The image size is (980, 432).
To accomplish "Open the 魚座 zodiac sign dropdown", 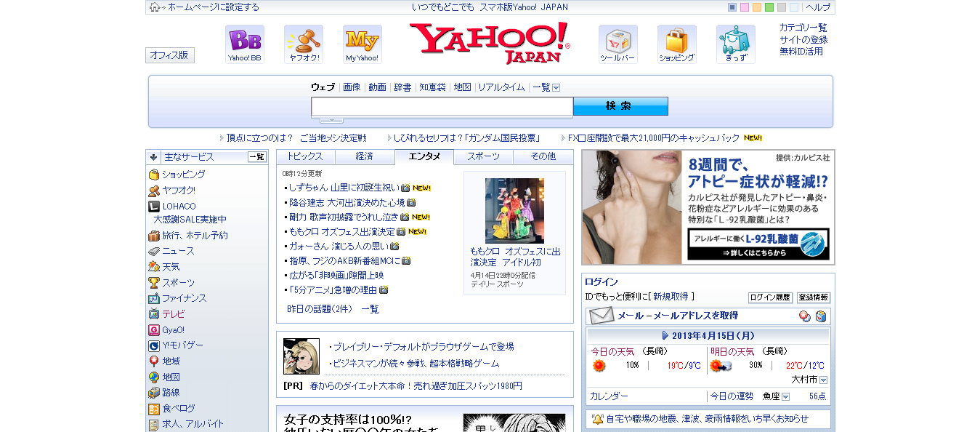I will coord(785,396).
